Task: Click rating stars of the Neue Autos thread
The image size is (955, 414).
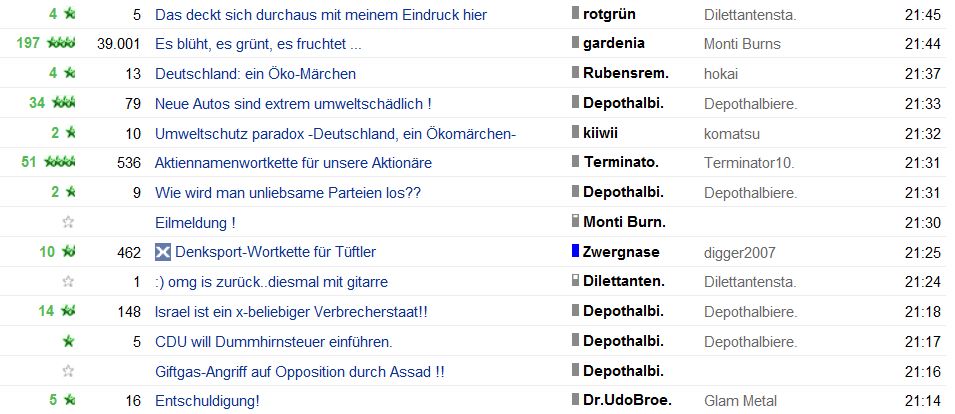Action: point(64,103)
